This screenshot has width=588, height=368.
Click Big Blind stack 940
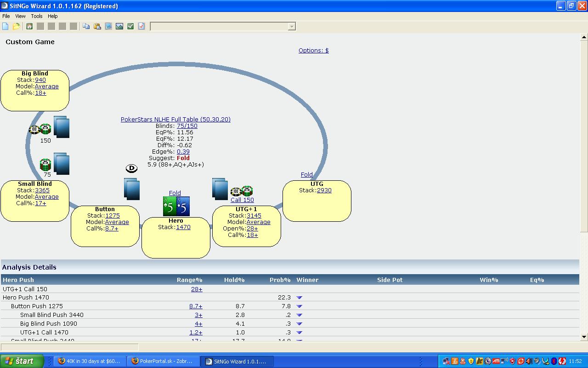[x=40, y=80]
